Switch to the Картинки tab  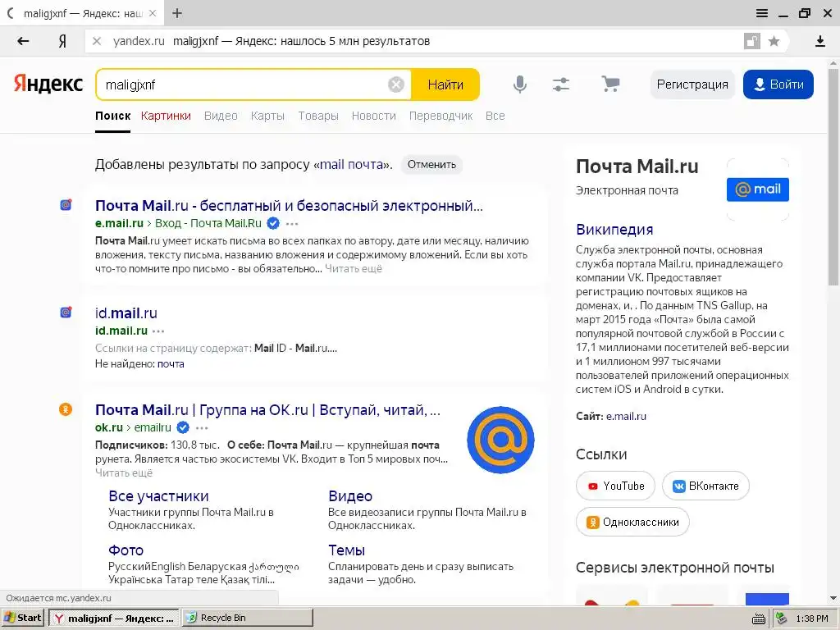tap(166, 116)
